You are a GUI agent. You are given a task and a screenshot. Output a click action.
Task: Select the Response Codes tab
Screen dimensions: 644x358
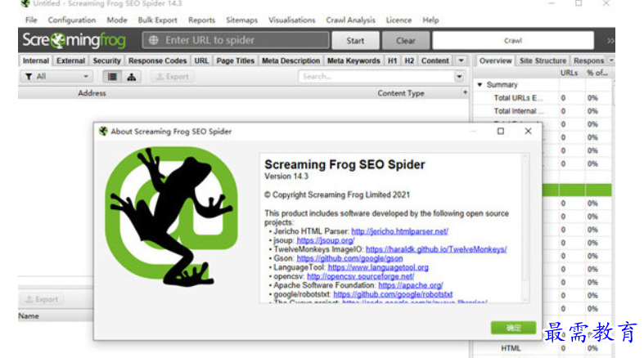coord(157,60)
